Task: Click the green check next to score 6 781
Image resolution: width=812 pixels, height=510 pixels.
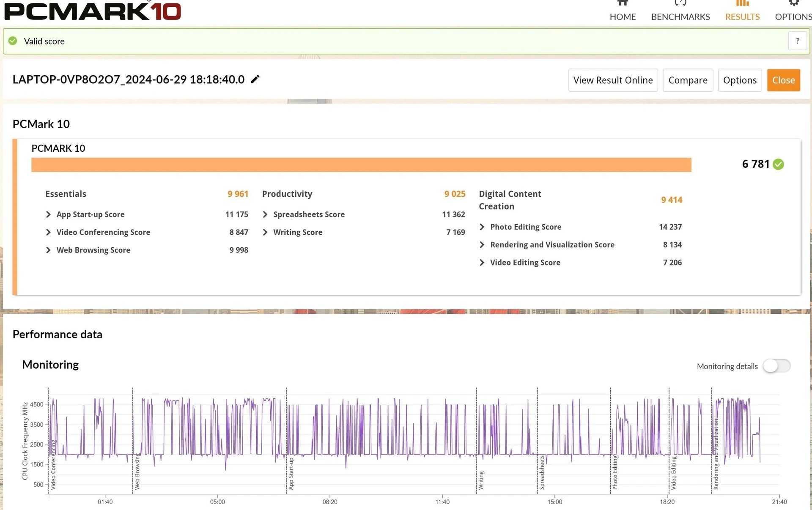Action: coord(778,164)
